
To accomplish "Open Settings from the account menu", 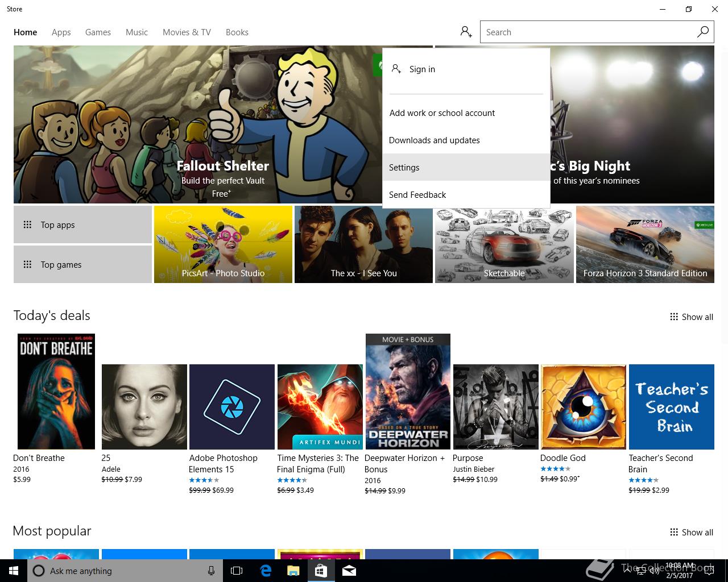I will (466, 167).
